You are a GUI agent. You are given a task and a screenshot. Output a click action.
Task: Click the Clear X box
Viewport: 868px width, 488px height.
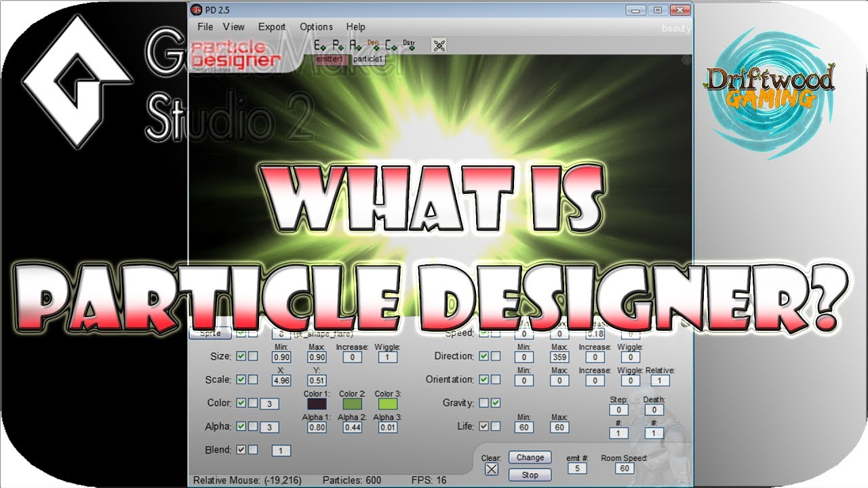click(x=492, y=468)
